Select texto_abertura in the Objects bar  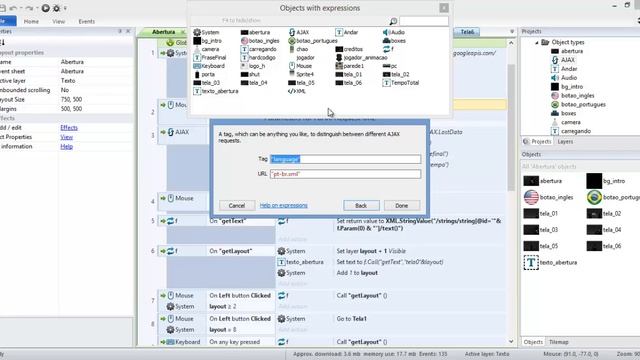coord(550,262)
